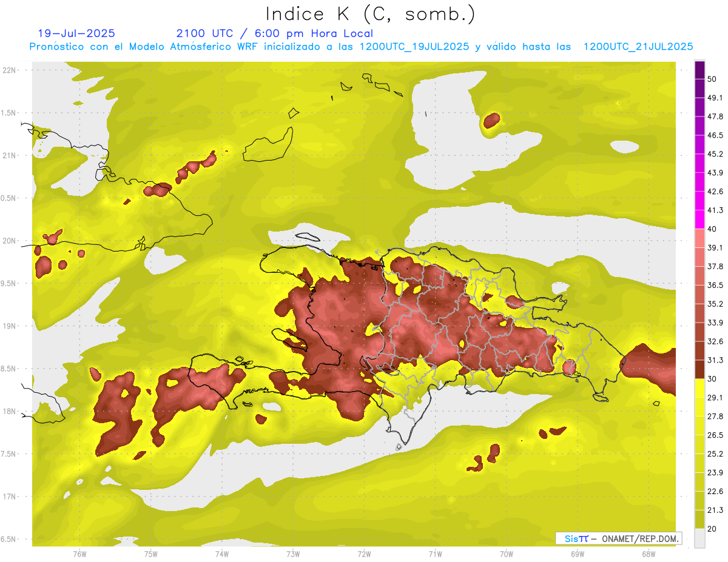Click the legend value 30
This screenshot has width=728, height=562.
tap(712, 379)
